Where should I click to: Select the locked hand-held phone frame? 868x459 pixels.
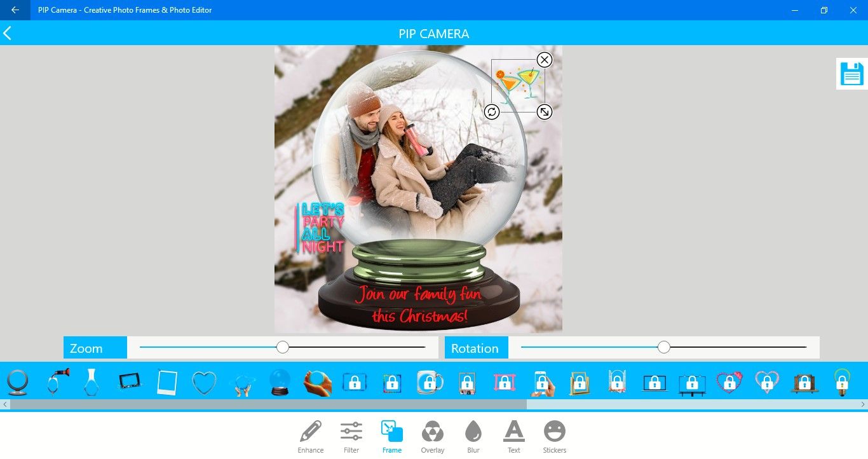[x=543, y=383]
